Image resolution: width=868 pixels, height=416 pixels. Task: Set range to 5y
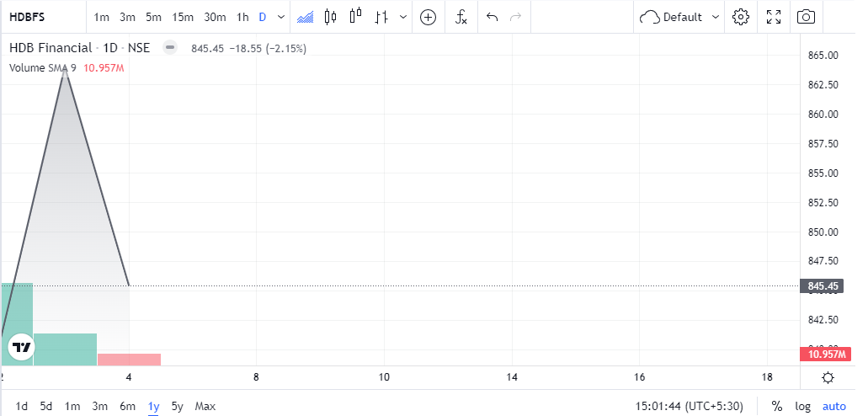(177, 407)
